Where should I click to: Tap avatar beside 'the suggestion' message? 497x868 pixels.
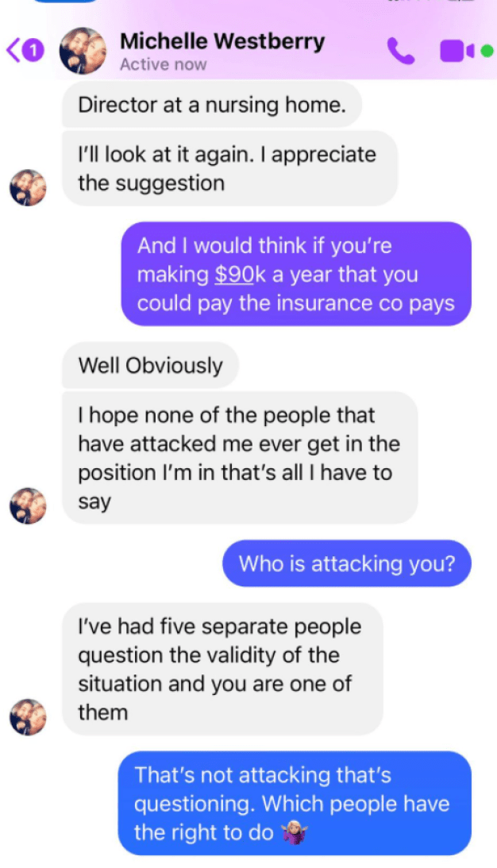28,188
